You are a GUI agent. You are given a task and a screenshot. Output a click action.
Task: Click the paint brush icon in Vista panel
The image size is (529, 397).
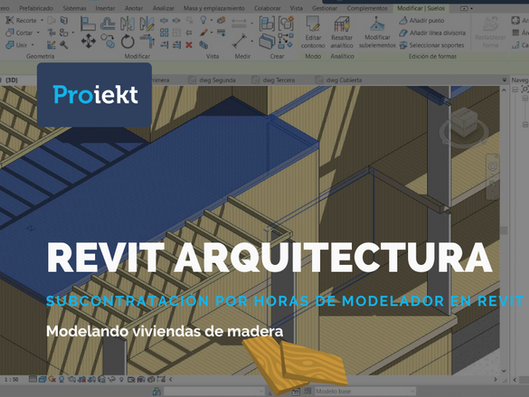[203, 33]
